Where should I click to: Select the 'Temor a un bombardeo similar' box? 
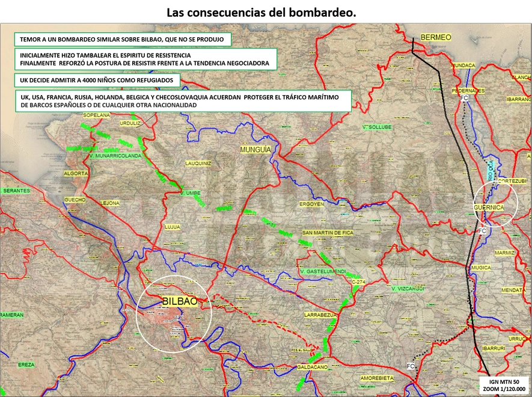click(x=123, y=39)
